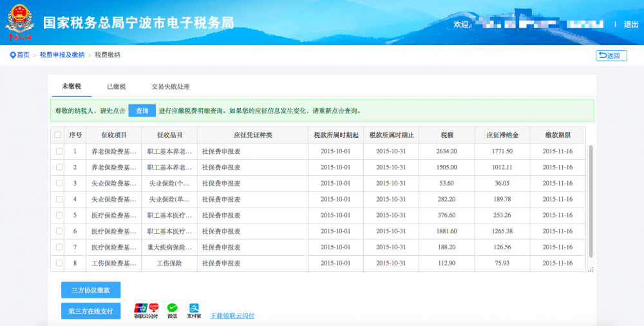Click the 应征凭证种类 column header
644x326 pixels.
coord(252,135)
